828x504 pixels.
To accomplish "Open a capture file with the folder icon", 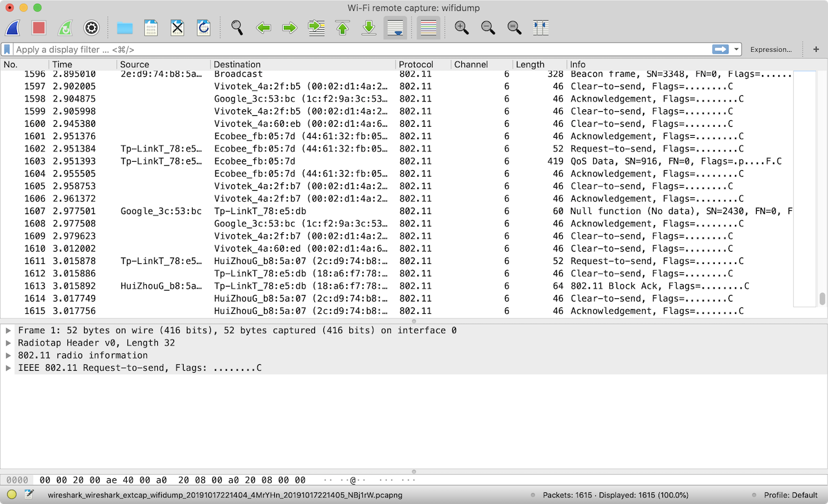I will (125, 28).
